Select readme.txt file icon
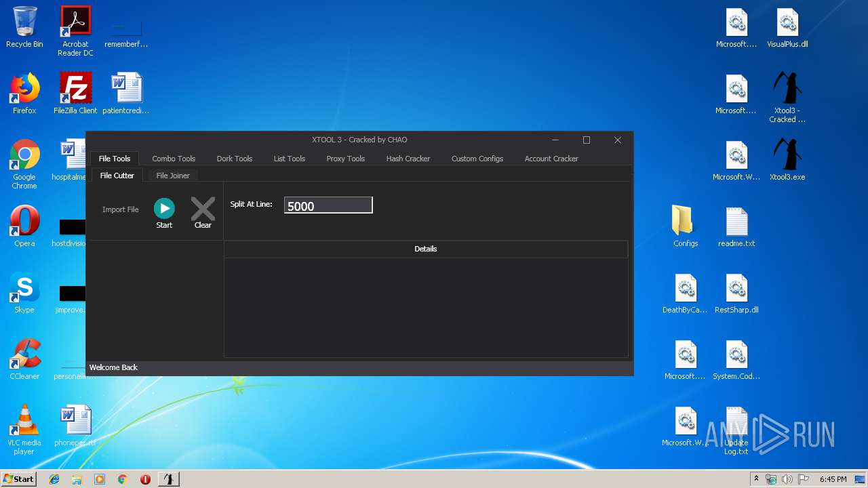868x488 pixels. [736, 227]
